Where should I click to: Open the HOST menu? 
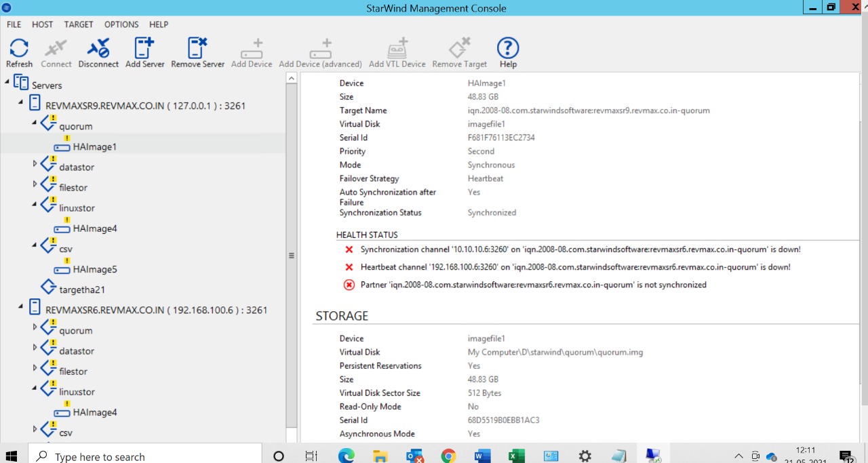(x=42, y=24)
